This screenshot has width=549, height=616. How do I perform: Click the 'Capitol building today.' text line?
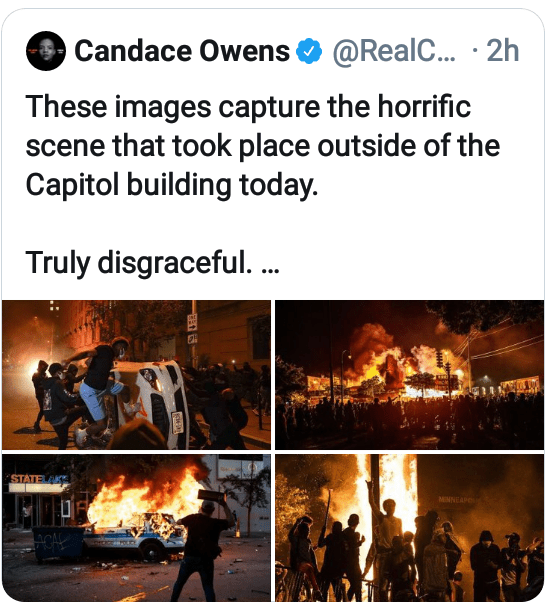172,185
